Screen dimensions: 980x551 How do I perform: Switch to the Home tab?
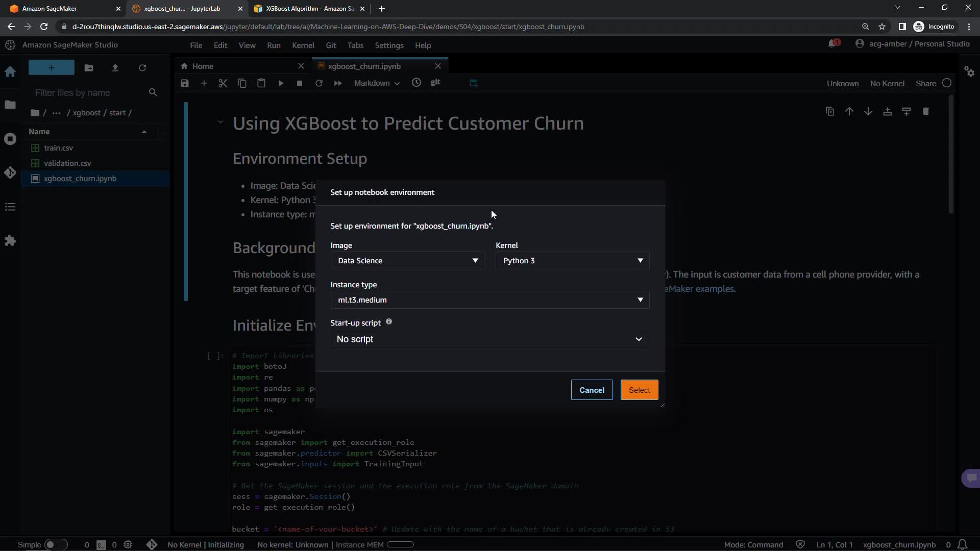pos(203,66)
